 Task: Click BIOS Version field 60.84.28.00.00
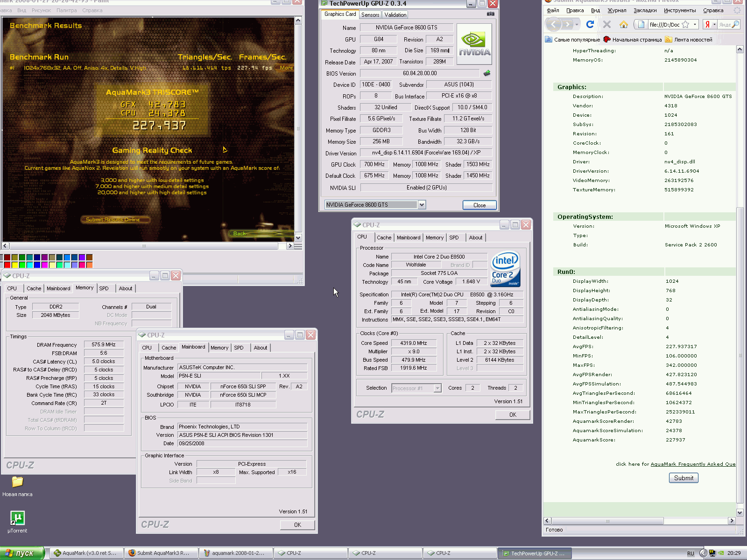point(420,73)
